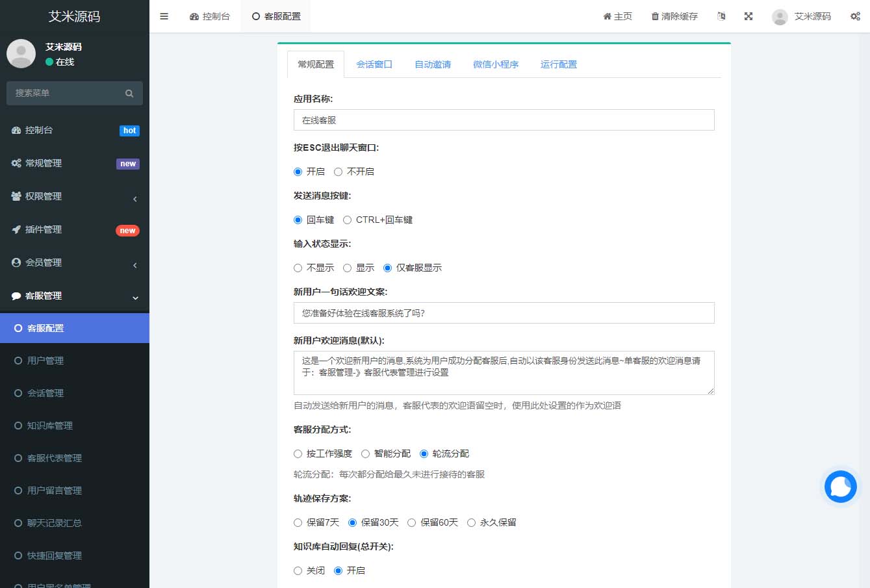Open the 清除缓存 (clear cache) icon
The image size is (870, 588).
(x=657, y=16)
